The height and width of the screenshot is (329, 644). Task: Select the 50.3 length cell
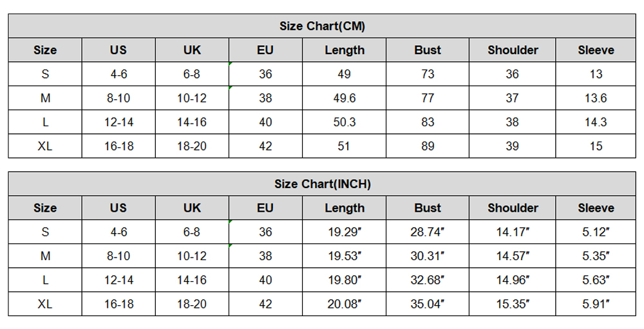tap(345, 122)
